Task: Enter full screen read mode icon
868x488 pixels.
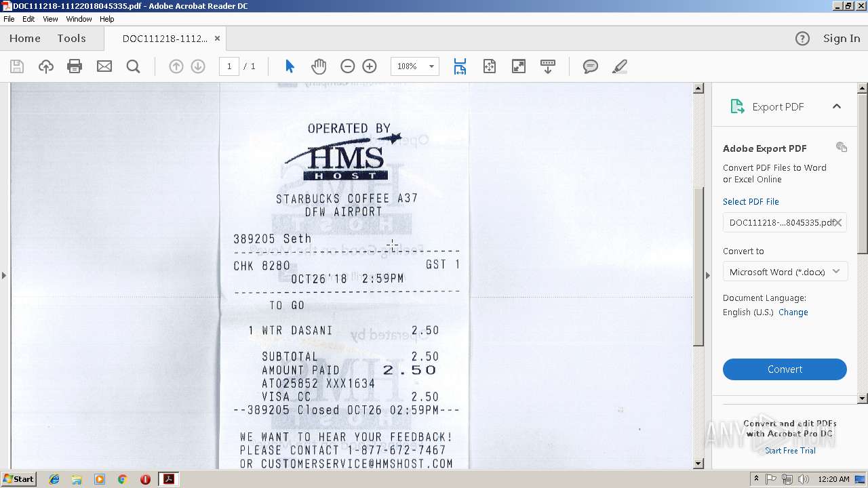Action: [519, 66]
